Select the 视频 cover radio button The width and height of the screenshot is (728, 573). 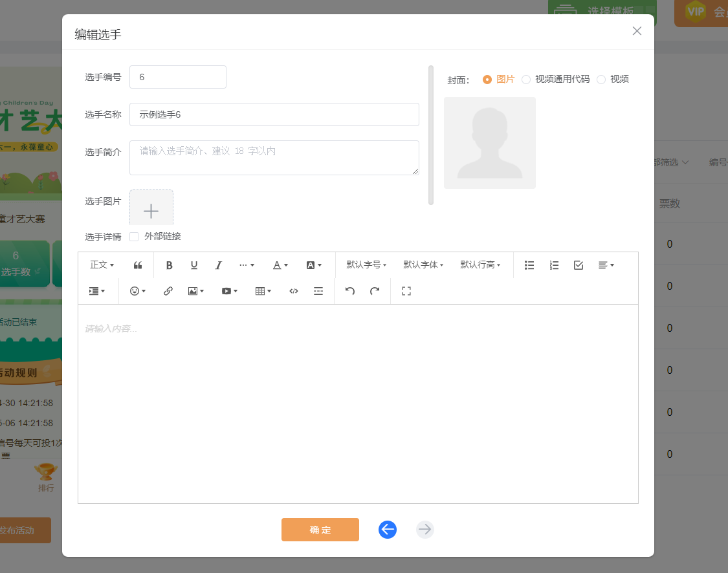coord(601,80)
